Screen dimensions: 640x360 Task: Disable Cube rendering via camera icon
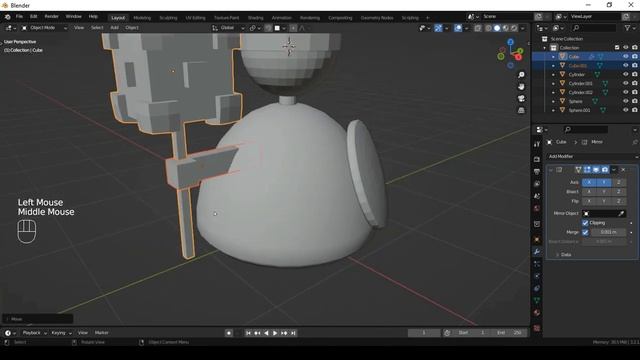[635, 56]
